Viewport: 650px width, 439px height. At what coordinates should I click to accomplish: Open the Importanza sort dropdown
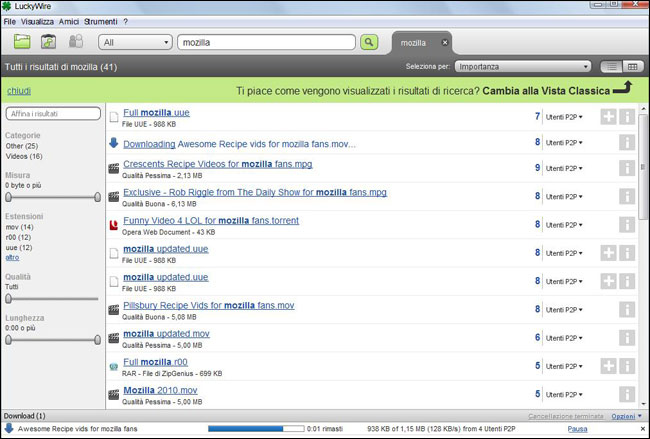pos(518,67)
